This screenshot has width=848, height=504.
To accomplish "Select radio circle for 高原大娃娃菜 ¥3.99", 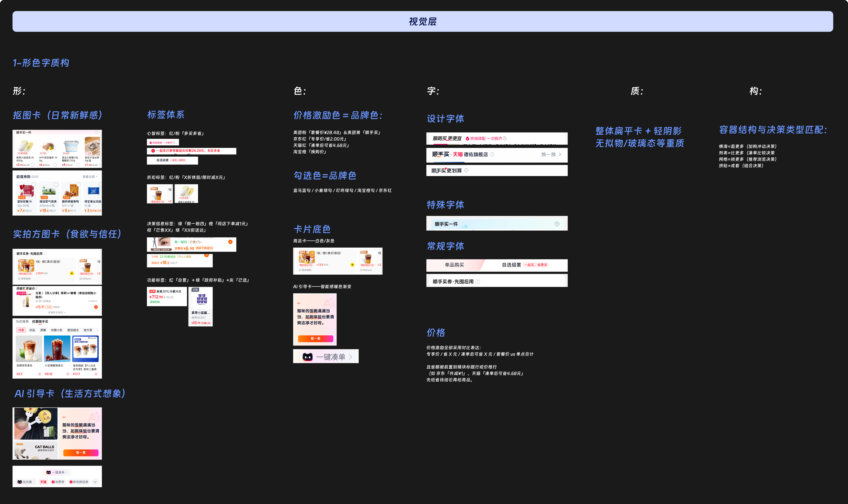I will click(x=33, y=165).
